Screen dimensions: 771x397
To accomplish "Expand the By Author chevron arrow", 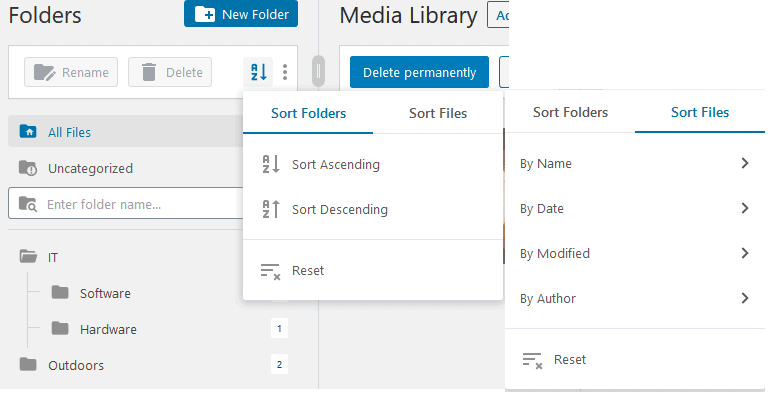I will tap(745, 298).
